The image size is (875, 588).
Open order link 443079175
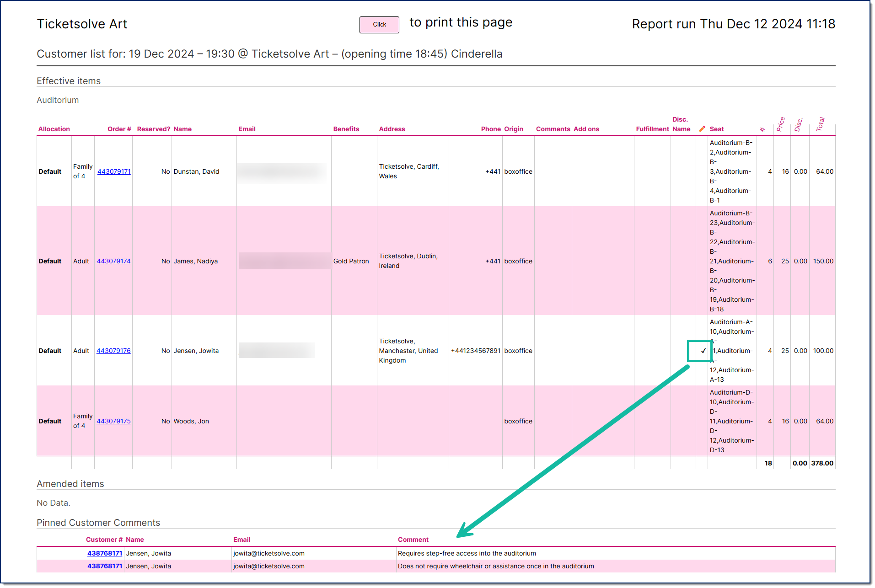point(113,421)
